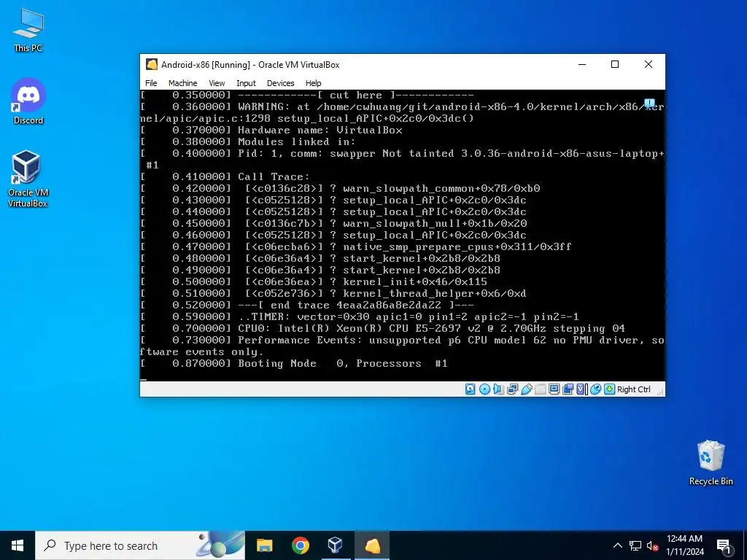Click the 'Right Ctrl' host key label
This screenshot has width=747, height=560.
(634, 389)
